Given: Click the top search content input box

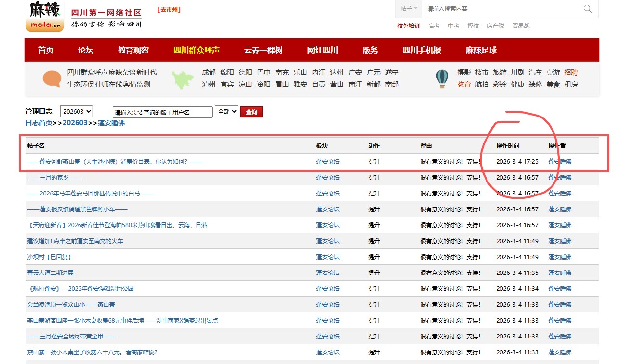Looking at the screenshot, I should (501, 9).
